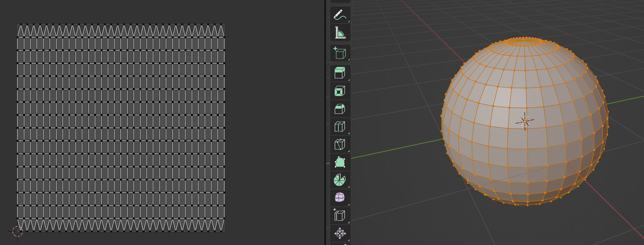Image resolution: width=644 pixels, height=245 pixels.
Task: Choose the Knife tool
Action: 340,145
